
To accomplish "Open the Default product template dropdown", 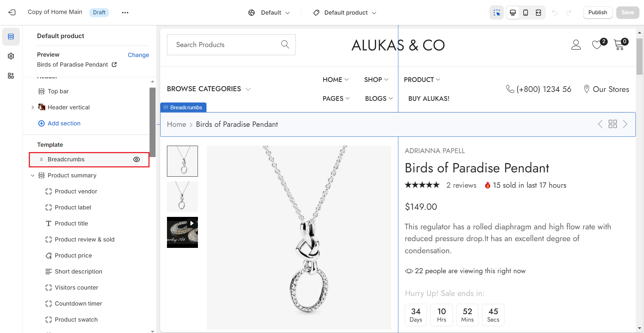I will [x=345, y=13].
